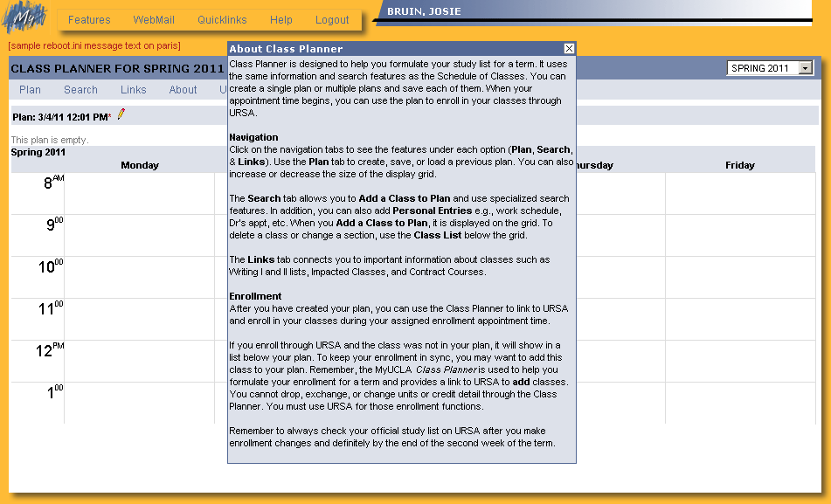Open the SPRING 2011 term dropdown

pyautogui.click(x=805, y=68)
